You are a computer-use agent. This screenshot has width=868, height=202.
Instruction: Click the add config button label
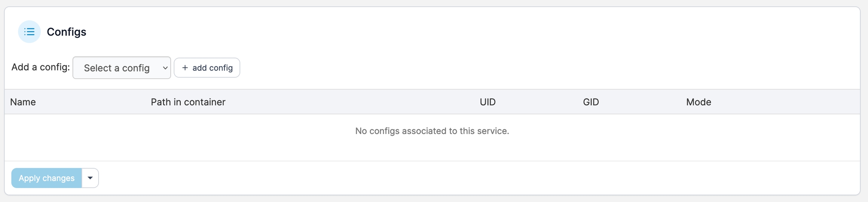pyautogui.click(x=212, y=68)
